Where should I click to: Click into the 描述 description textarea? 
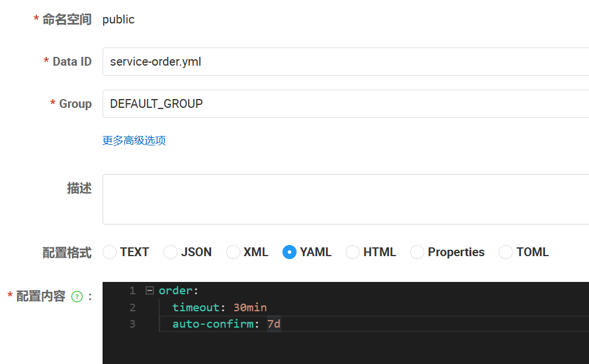346,199
